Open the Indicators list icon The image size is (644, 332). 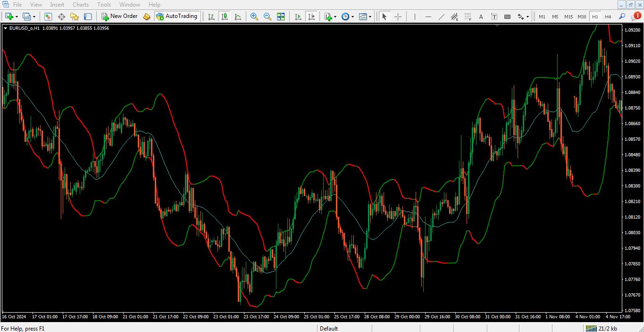328,17
